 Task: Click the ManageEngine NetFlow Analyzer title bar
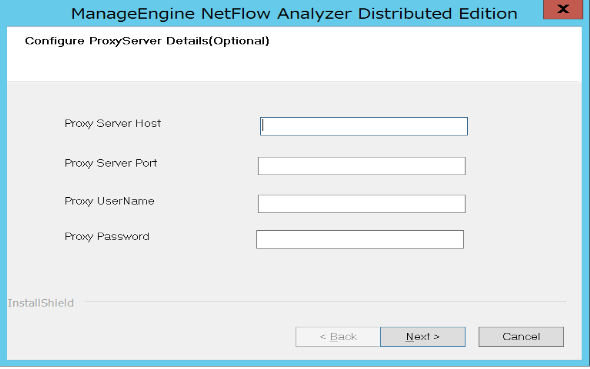click(294, 14)
